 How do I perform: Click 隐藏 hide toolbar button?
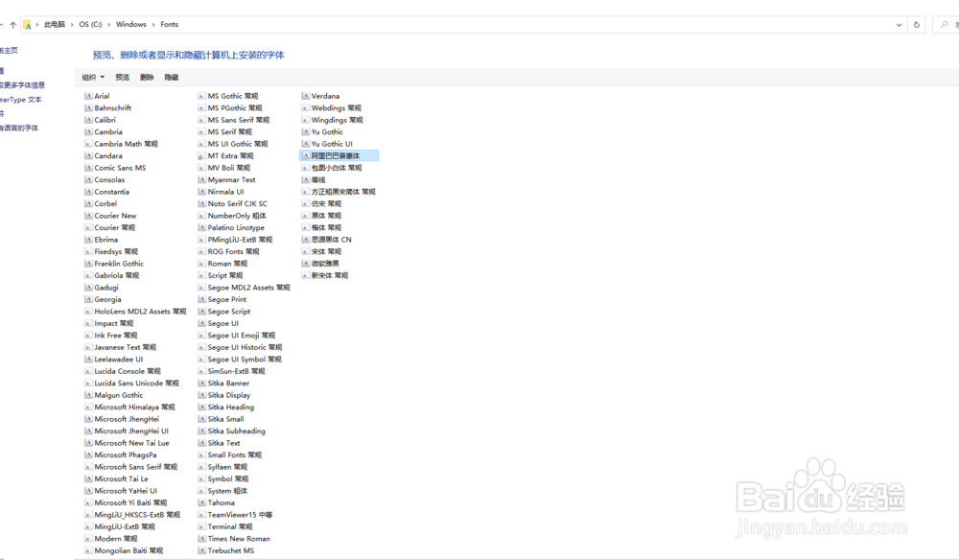(x=172, y=77)
